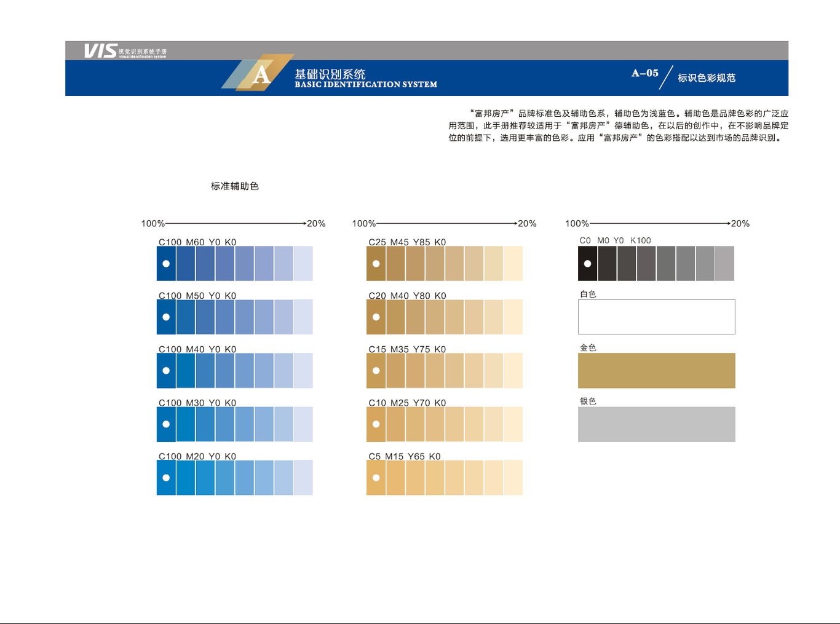Click the 100% label above the blue swatches
Screen dimensions: 840x624
tap(153, 223)
